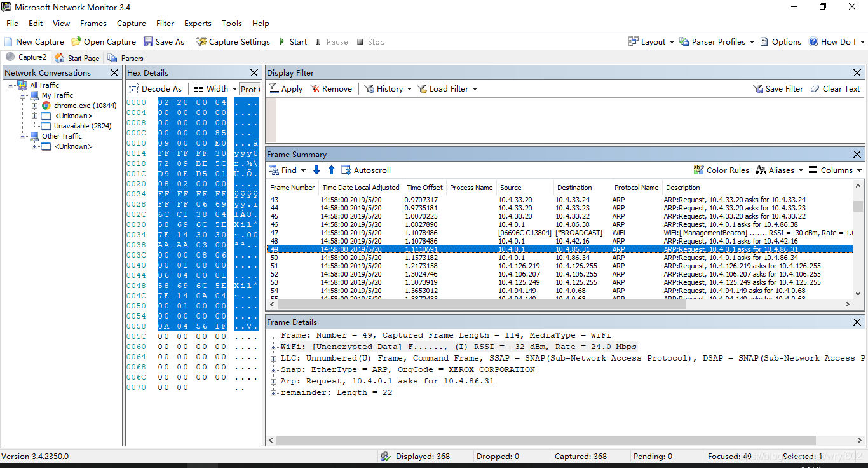Open the Width dropdown in Hex Details
This screenshot has width=868, height=468.
point(215,89)
